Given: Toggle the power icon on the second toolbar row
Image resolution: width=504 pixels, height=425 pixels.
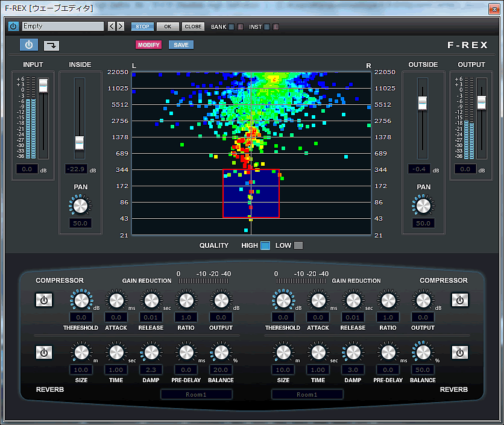Looking at the screenshot, I should pos(30,45).
